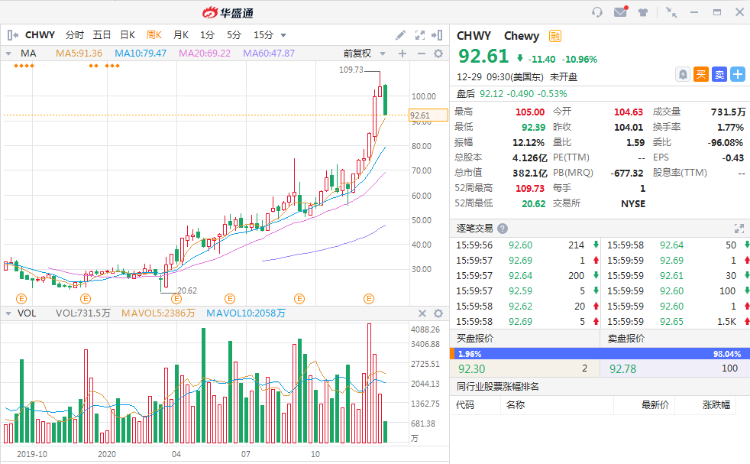Switch to 5分 chart tab

[x=234, y=35]
